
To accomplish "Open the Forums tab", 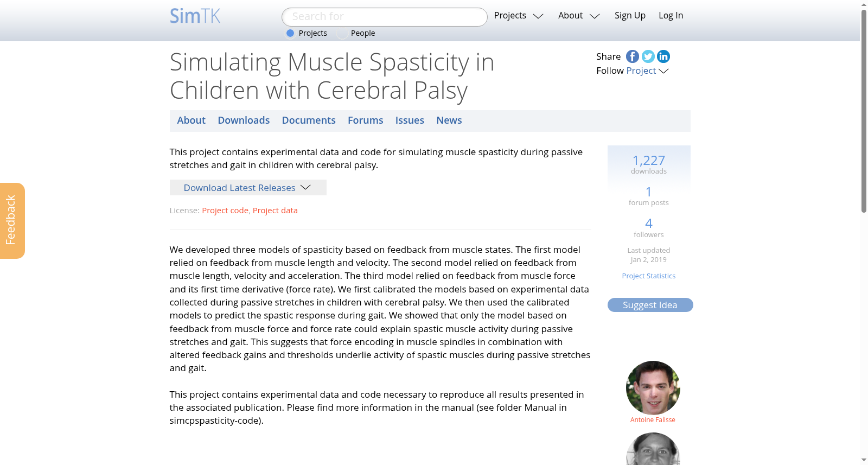I will [x=365, y=120].
